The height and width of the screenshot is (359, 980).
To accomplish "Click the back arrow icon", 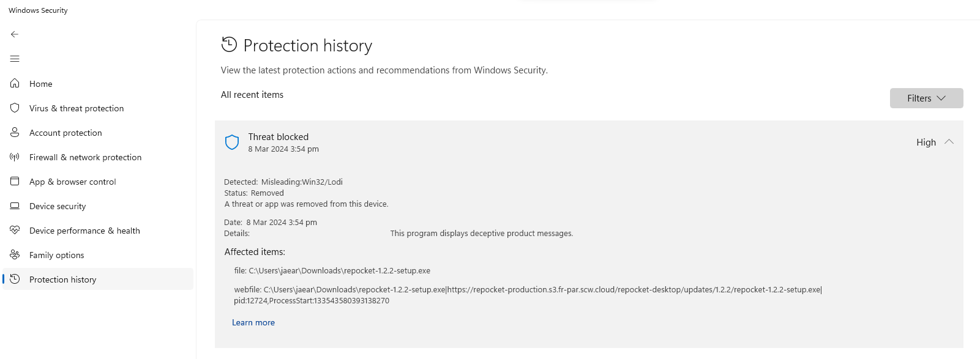I will click(15, 34).
